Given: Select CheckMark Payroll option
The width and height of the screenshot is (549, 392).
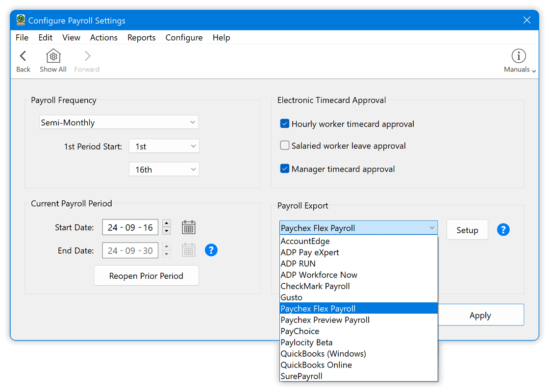Looking at the screenshot, I should pyautogui.click(x=358, y=286).
